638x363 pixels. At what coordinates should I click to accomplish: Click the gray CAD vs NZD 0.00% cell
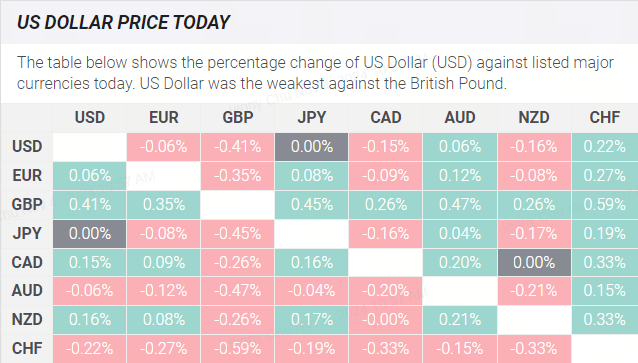pos(534,262)
